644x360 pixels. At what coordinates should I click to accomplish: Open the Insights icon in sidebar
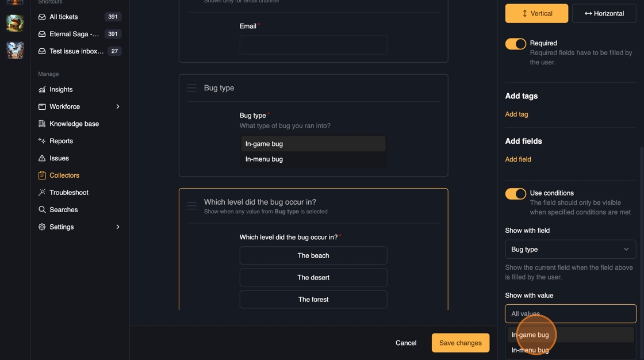(x=42, y=90)
